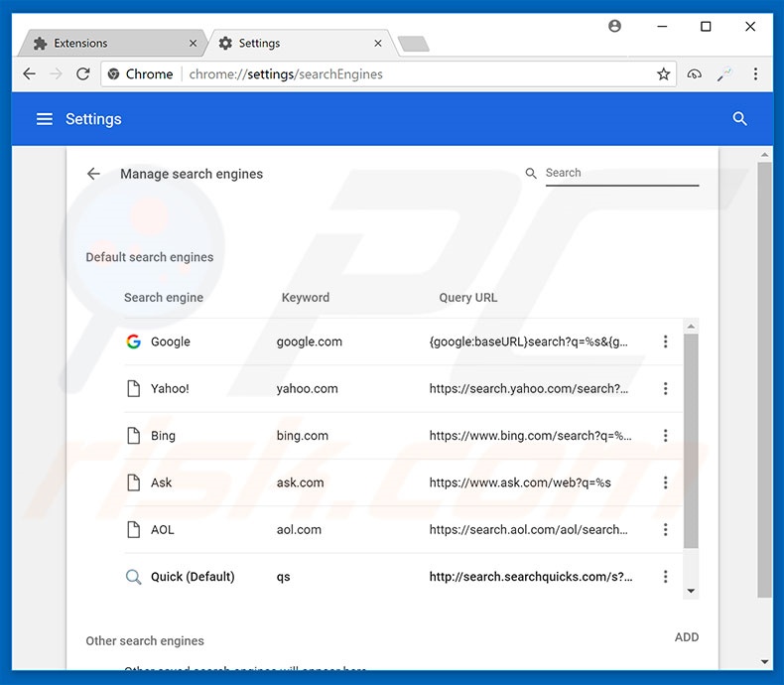Click the aol.com keyword
The height and width of the screenshot is (685, 784).
[x=299, y=529]
